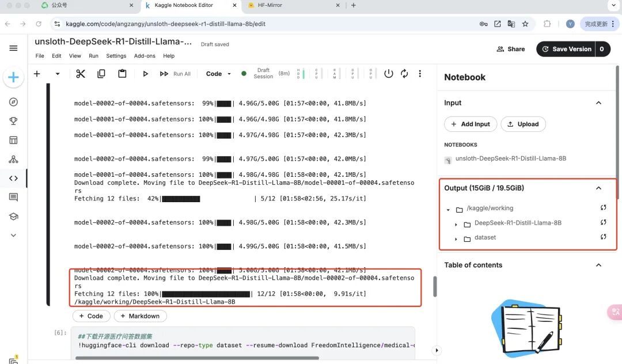
Task: Click the Upload button
Action: point(523,124)
